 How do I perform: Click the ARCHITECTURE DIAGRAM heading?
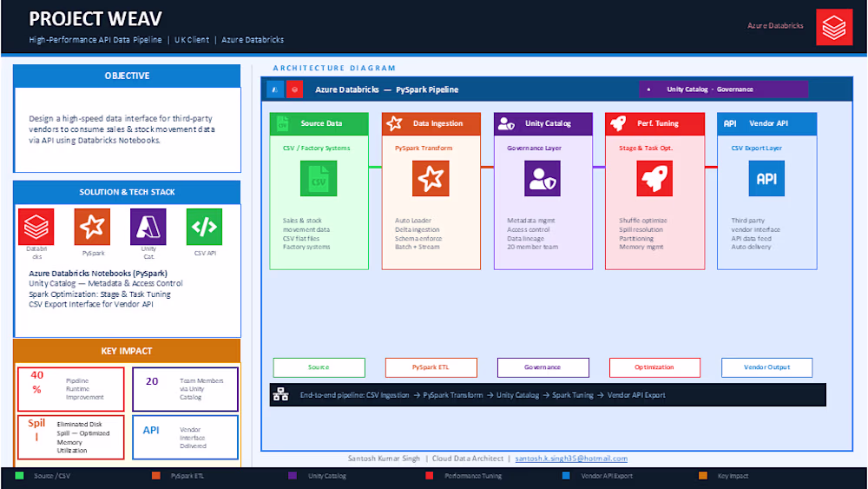[x=334, y=68]
